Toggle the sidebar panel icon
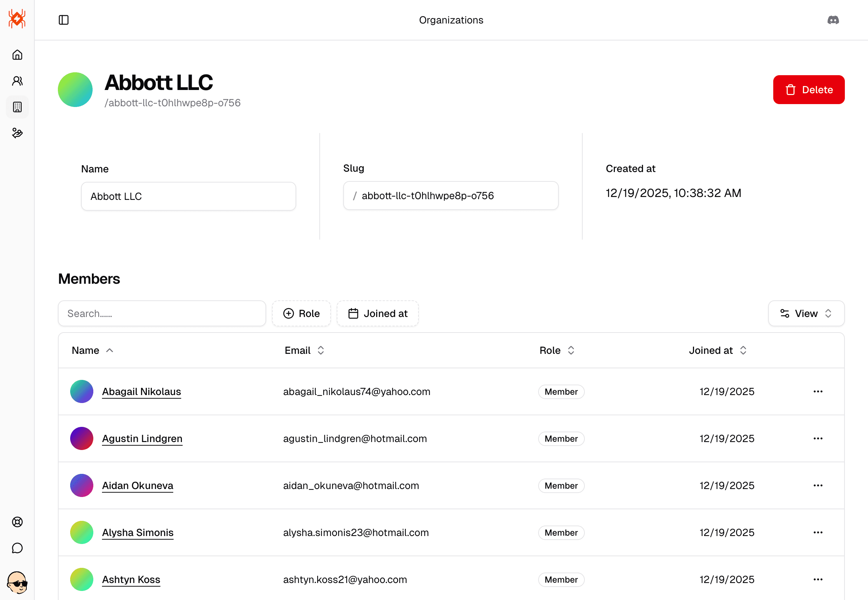Viewport: 868px width, 600px height. 64,20
